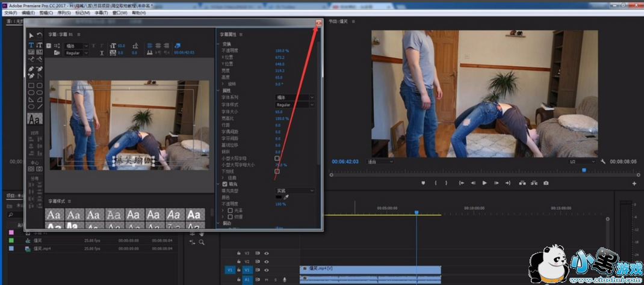Open the 字体系列 font family dropdown
This screenshot has width=644, height=285.
click(295, 97)
